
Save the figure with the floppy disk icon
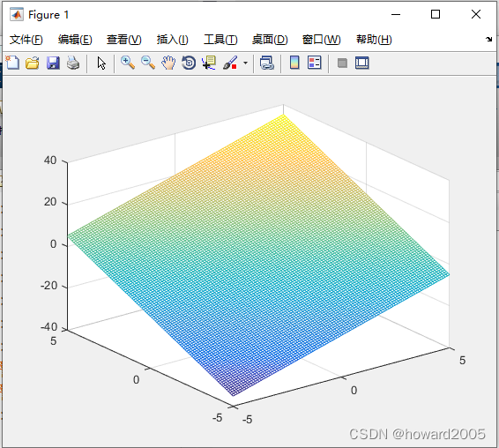(53, 63)
